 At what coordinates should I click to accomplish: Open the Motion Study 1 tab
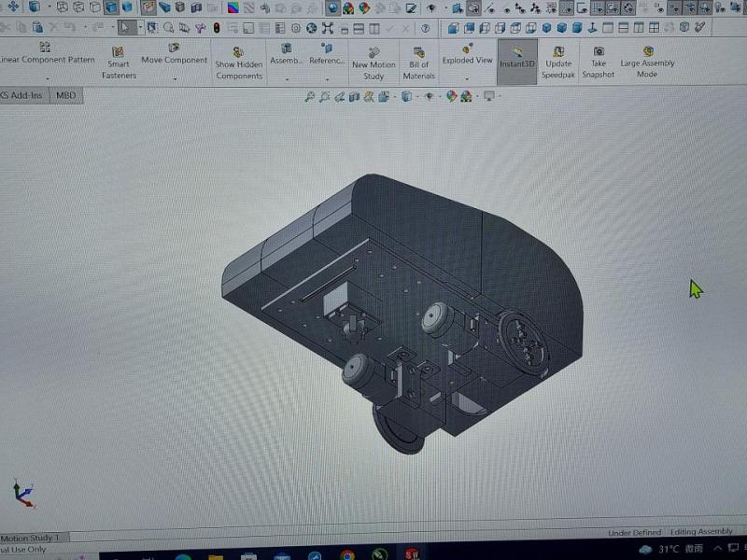point(33,538)
